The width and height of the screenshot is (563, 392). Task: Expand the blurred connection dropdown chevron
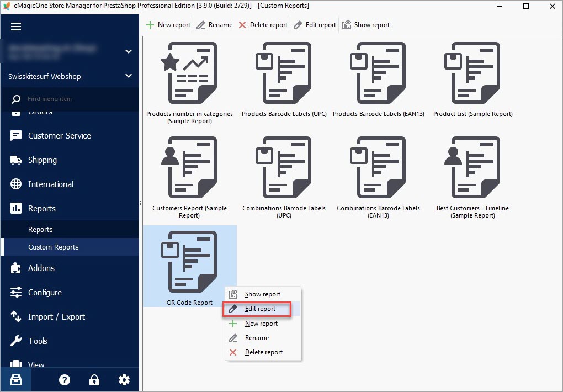click(129, 51)
